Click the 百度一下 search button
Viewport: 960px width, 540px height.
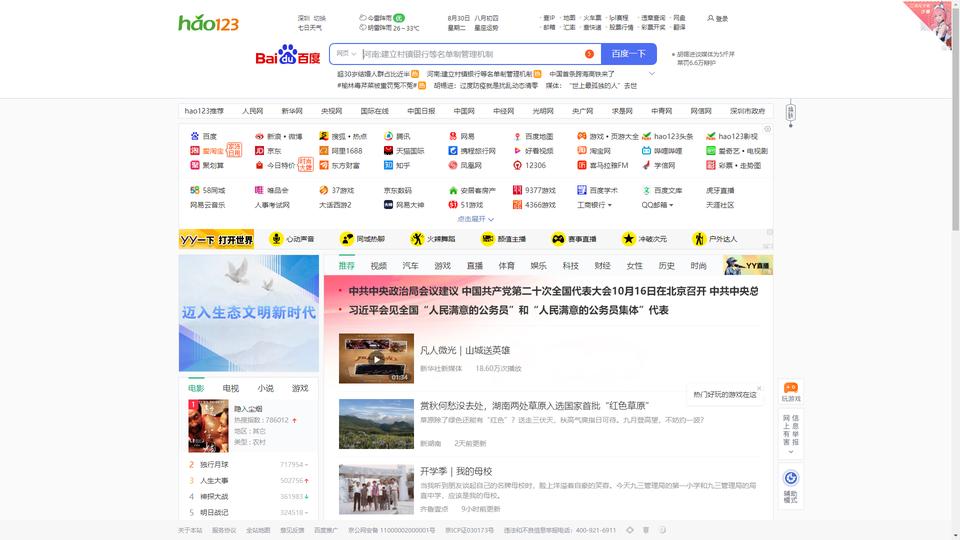tap(629, 54)
